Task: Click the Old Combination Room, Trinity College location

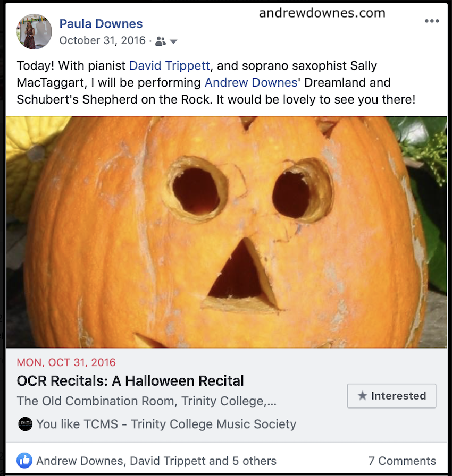Action: (146, 401)
